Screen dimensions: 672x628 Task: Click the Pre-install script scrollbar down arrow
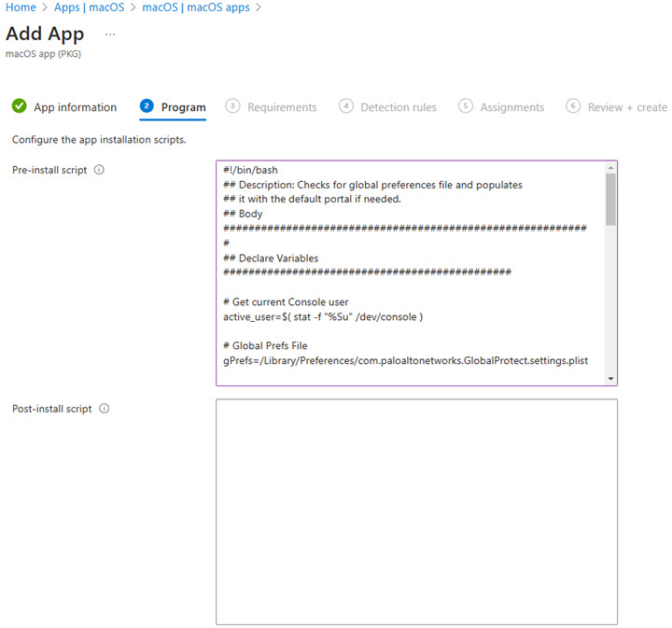pyautogui.click(x=610, y=379)
